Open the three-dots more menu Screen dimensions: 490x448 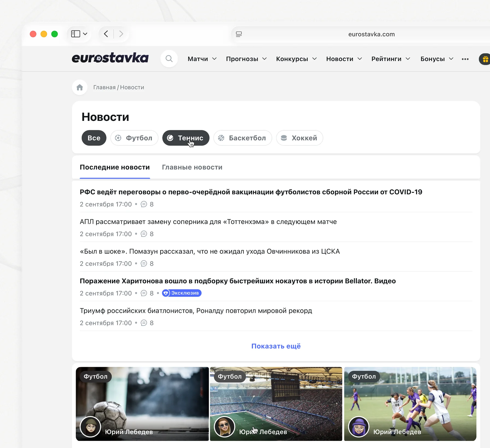465,59
